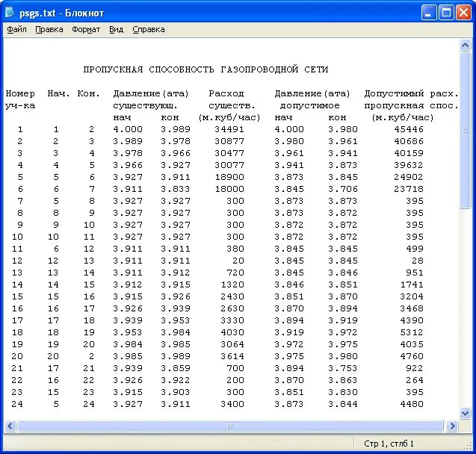
Task: Click the value 3400 in row 24
Action: [232, 404]
